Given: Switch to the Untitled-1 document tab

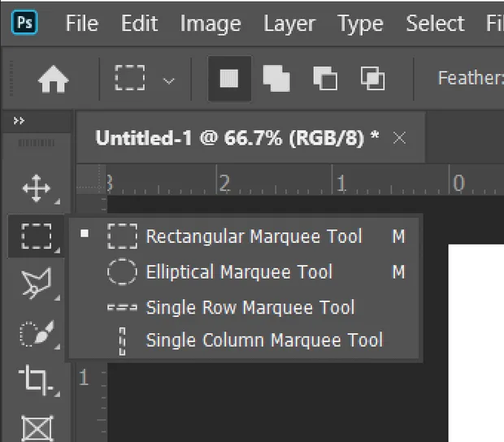Looking at the screenshot, I should pos(237,138).
